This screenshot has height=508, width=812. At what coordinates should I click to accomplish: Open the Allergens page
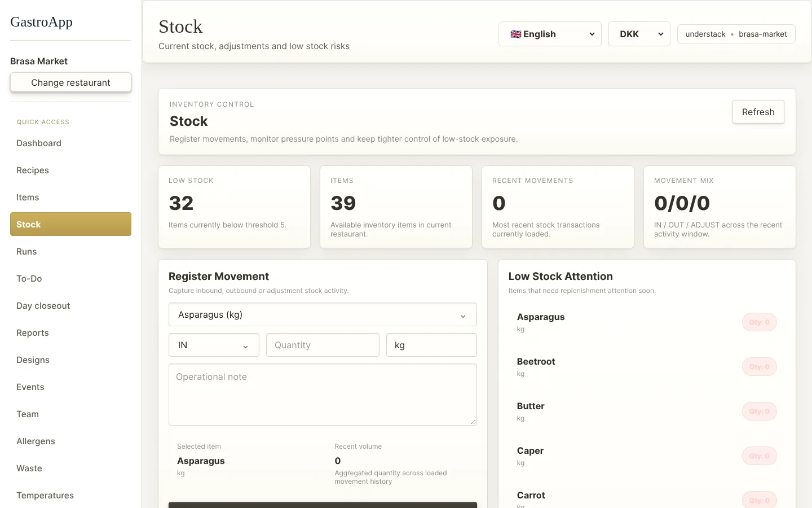click(70, 441)
